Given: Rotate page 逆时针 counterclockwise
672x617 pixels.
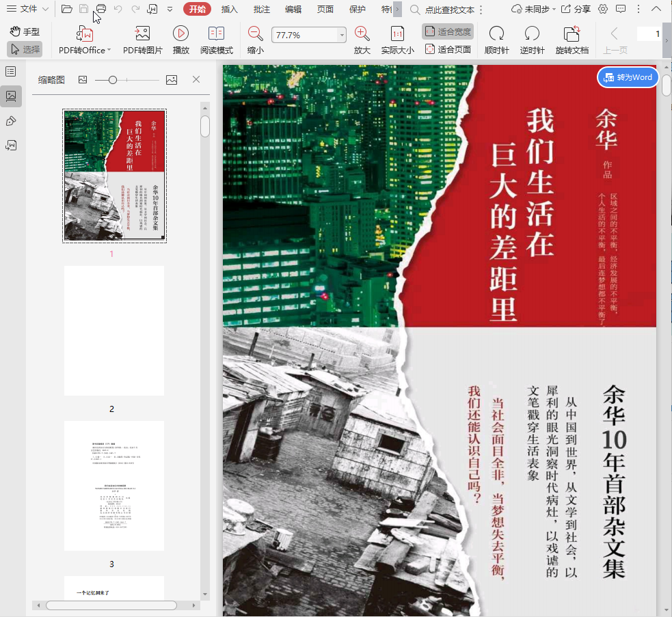Looking at the screenshot, I should coord(533,40).
